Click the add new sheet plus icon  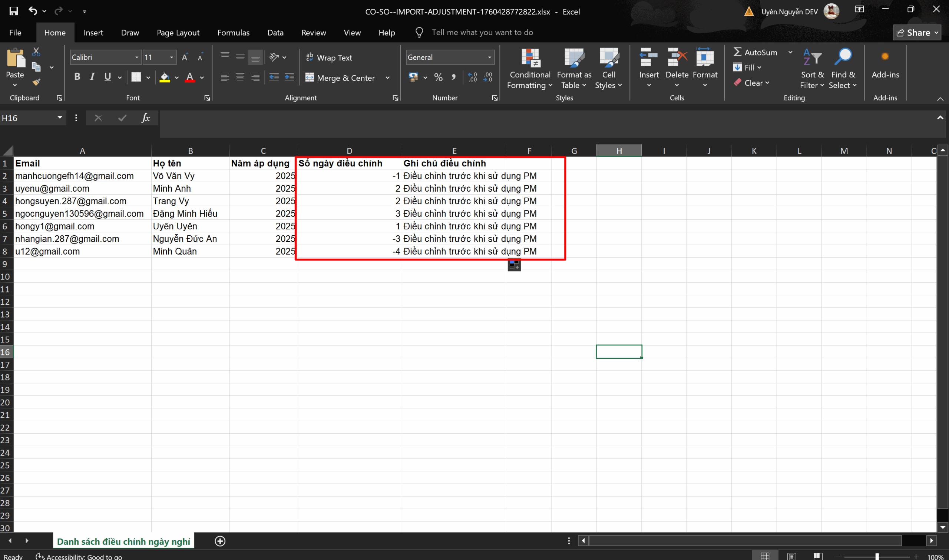(220, 541)
